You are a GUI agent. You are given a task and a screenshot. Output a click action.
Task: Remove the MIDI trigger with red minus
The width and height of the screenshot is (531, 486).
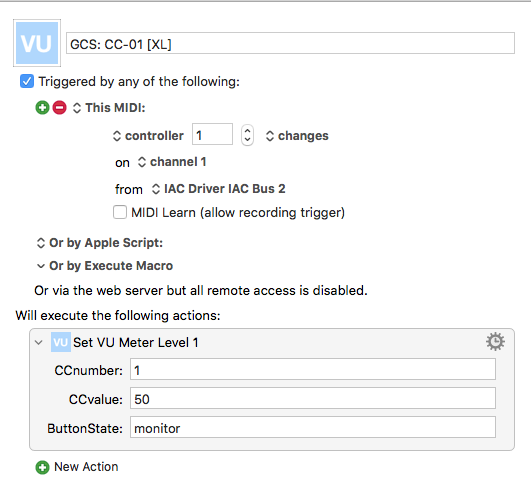[x=59, y=108]
